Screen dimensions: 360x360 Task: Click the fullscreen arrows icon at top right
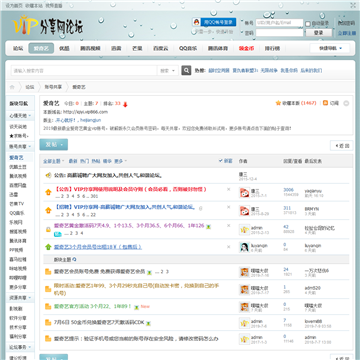[353, 5]
